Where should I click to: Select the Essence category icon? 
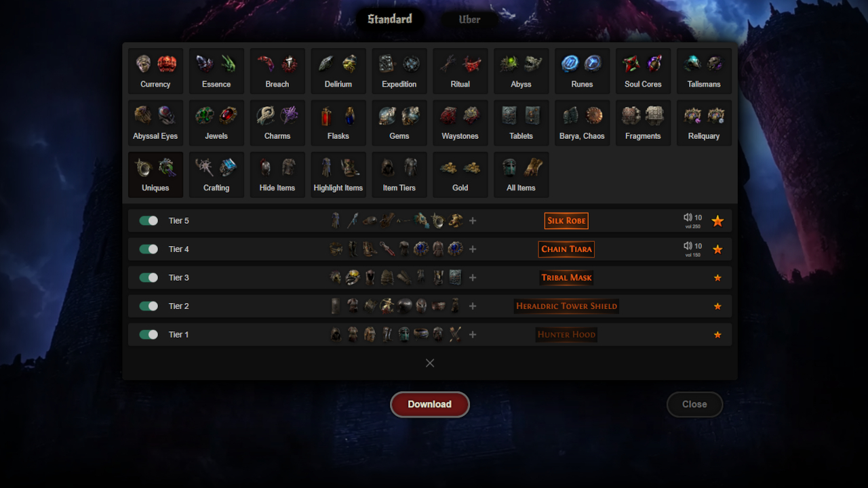pyautogui.click(x=216, y=71)
